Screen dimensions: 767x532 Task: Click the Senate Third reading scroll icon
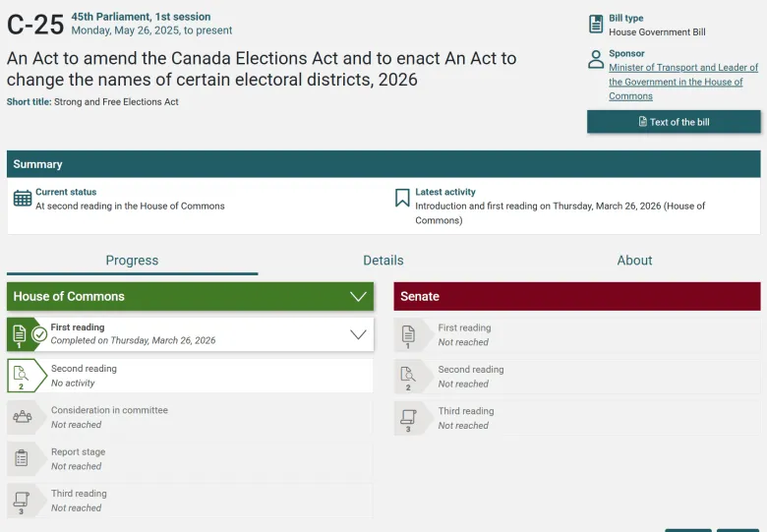408,417
